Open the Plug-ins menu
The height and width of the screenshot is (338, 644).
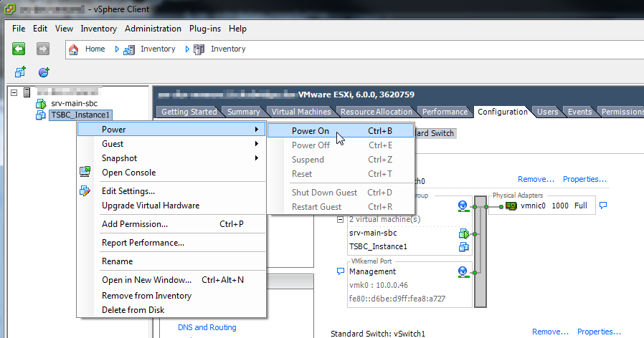point(205,29)
